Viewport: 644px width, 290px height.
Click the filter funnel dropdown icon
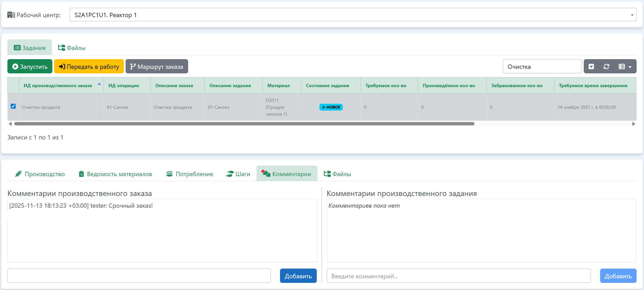tap(591, 67)
